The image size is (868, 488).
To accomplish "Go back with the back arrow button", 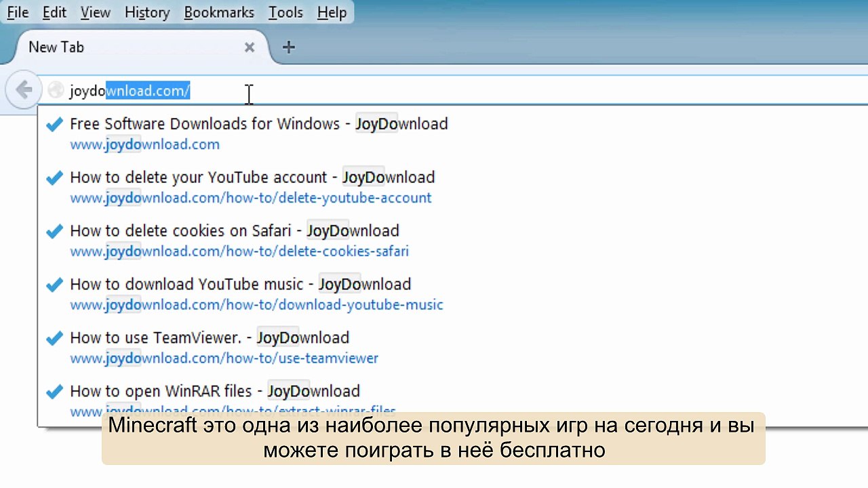I will (24, 89).
